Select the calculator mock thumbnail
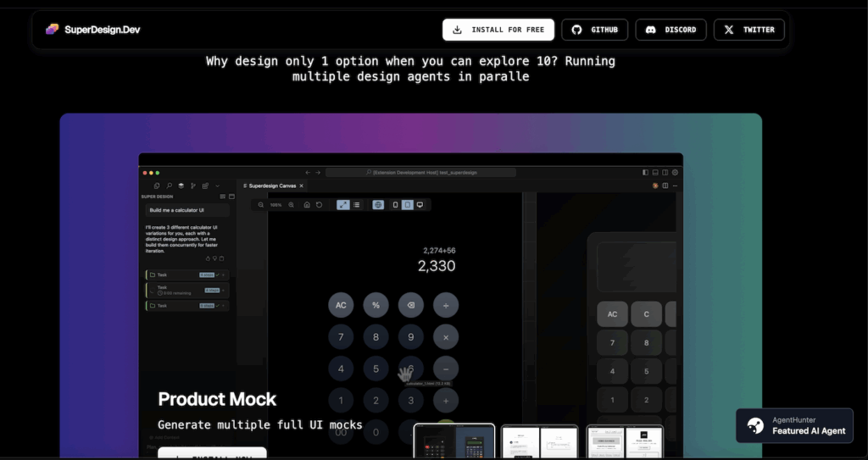Screen dimensions: 868x460 point(453,441)
